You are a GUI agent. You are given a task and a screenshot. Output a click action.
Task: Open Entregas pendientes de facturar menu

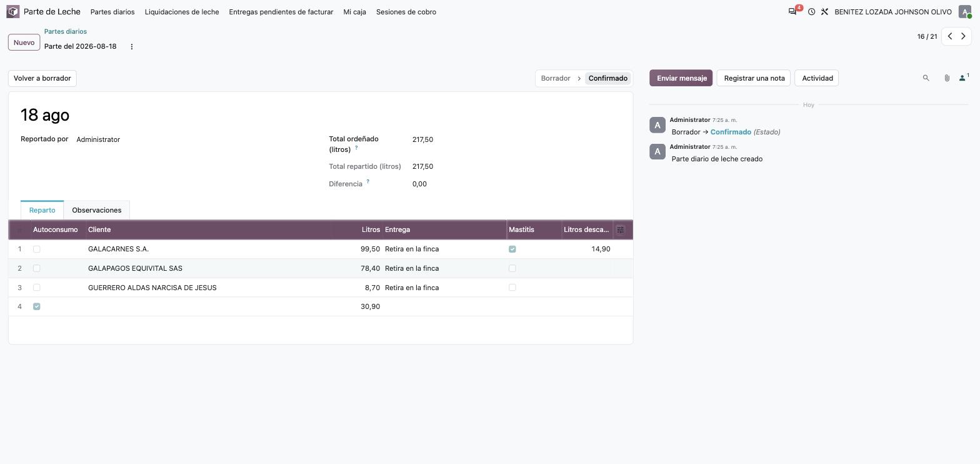(281, 12)
